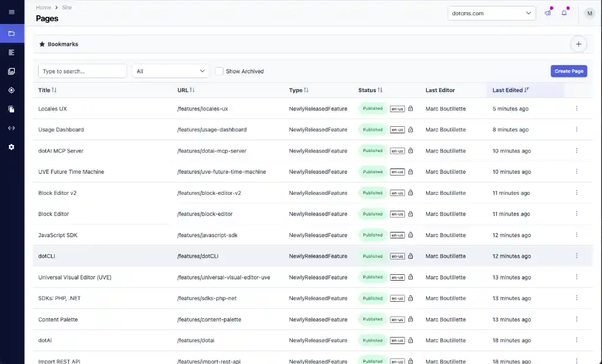Open the All filter dropdown

tap(170, 71)
